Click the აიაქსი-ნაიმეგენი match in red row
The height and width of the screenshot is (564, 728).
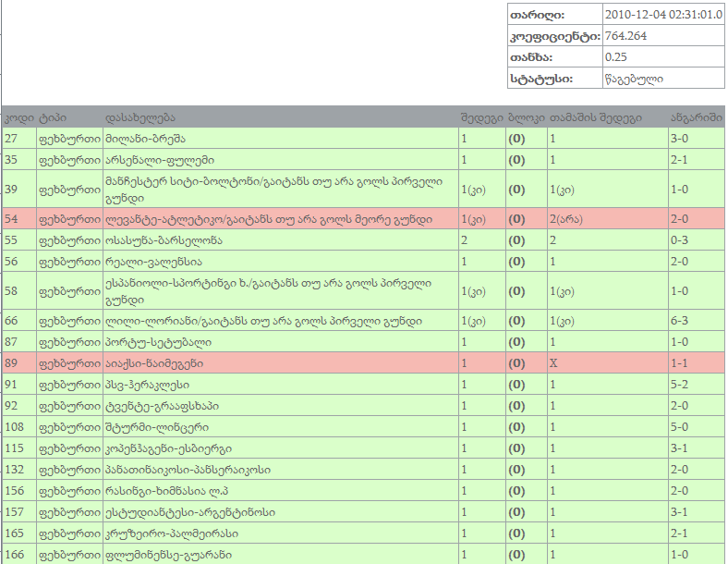154,363
